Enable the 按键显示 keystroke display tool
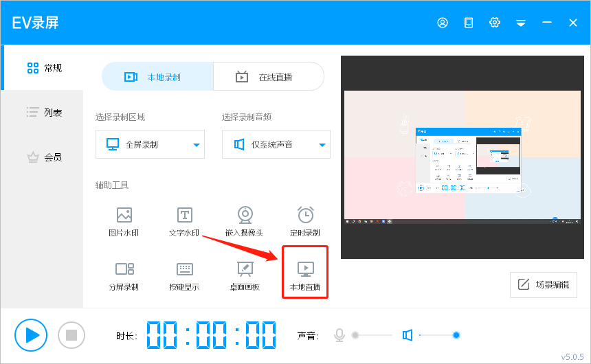Screen dimensions: 591x364 (x=184, y=269)
